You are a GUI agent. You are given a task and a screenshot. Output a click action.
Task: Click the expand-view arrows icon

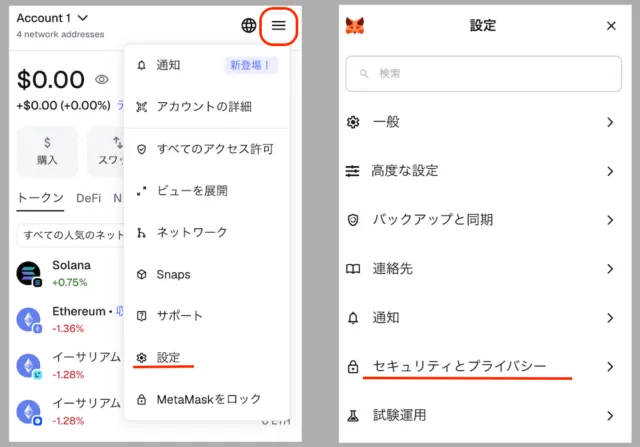[142, 191]
